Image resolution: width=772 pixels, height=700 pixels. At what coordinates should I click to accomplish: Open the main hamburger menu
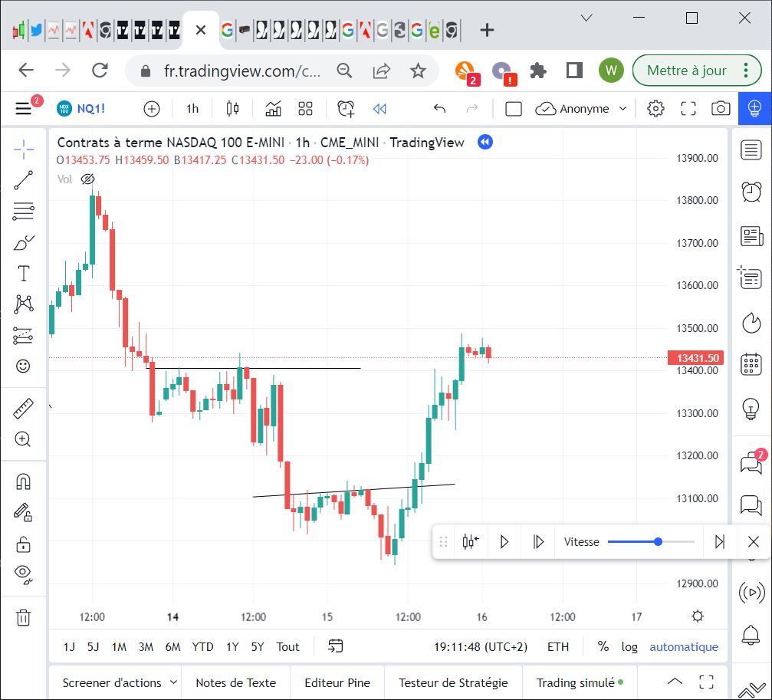point(23,108)
